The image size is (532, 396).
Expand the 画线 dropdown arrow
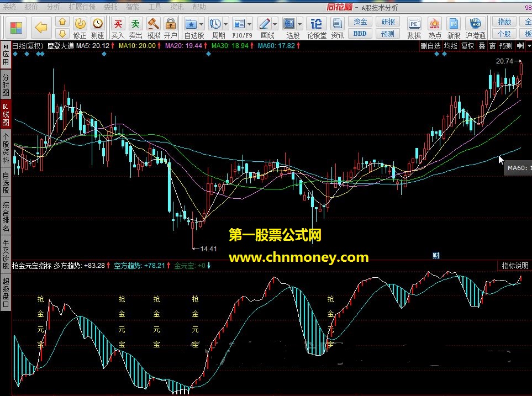(275, 24)
